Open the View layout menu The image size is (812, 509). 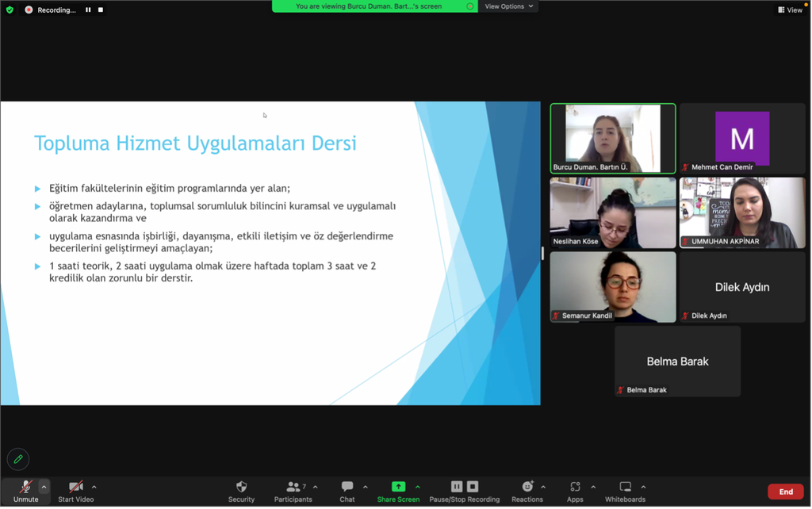tap(790, 10)
